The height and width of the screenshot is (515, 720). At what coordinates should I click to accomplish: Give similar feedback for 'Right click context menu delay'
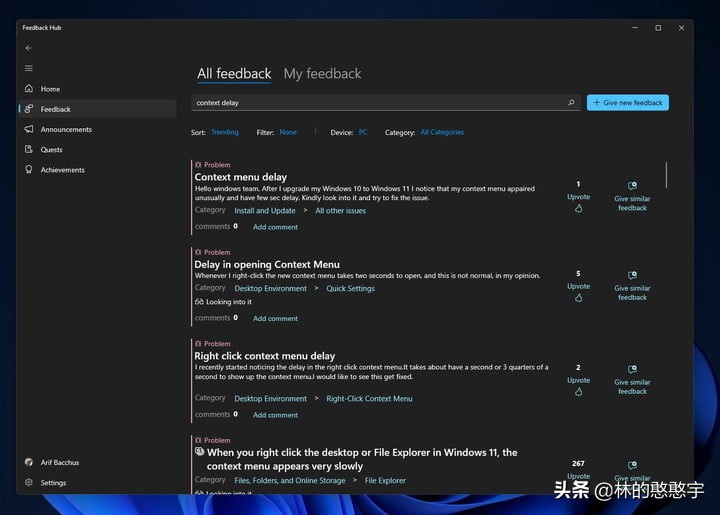tap(632, 380)
